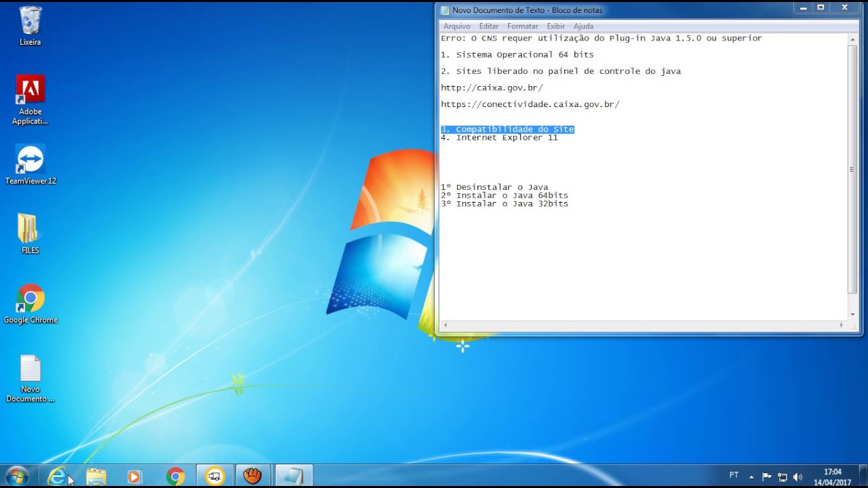
Task: Open Windows Explorer from the taskbar
Action: (x=96, y=476)
